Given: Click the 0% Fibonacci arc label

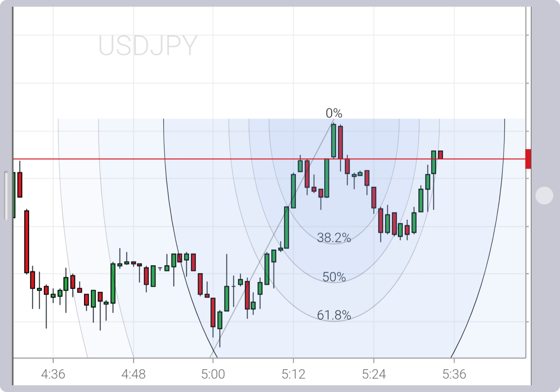Looking at the screenshot, I should pyautogui.click(x=334, y=113).
